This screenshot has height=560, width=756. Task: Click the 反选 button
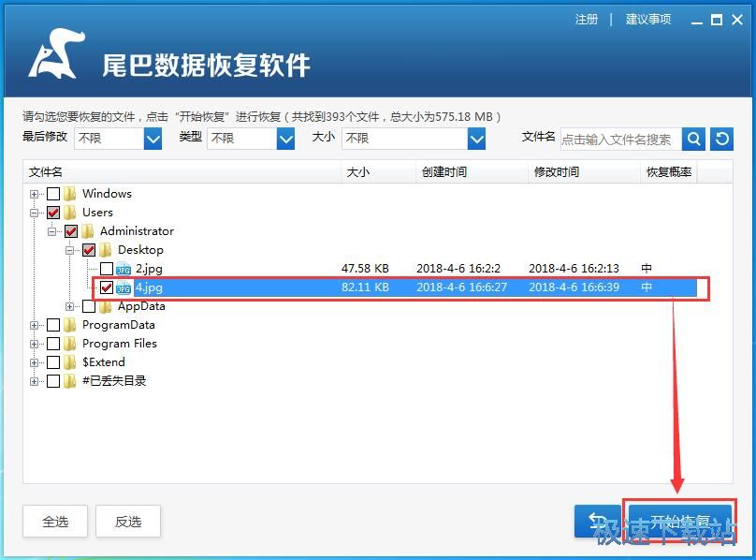click(128, 522)
